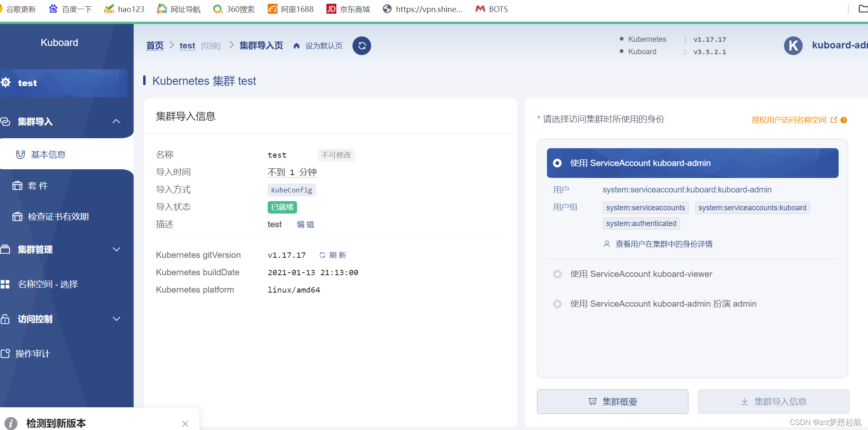
Task: Expand the 访问控制 section
Action: (x=116, y=319)
